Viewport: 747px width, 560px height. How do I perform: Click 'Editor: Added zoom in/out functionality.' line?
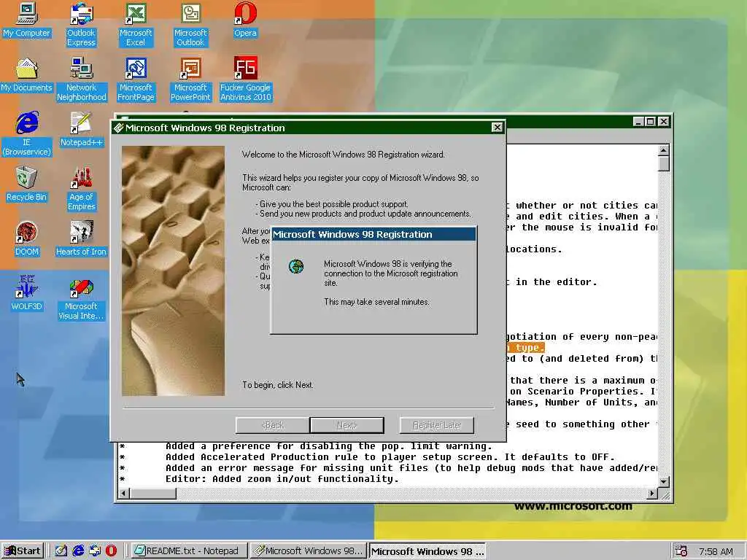(x=282, y=479)
